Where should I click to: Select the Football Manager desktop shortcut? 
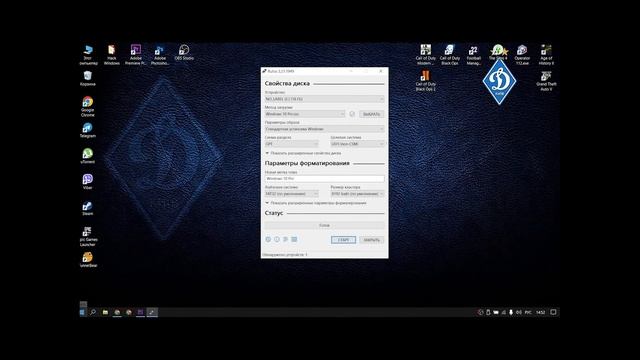(473, 55)
